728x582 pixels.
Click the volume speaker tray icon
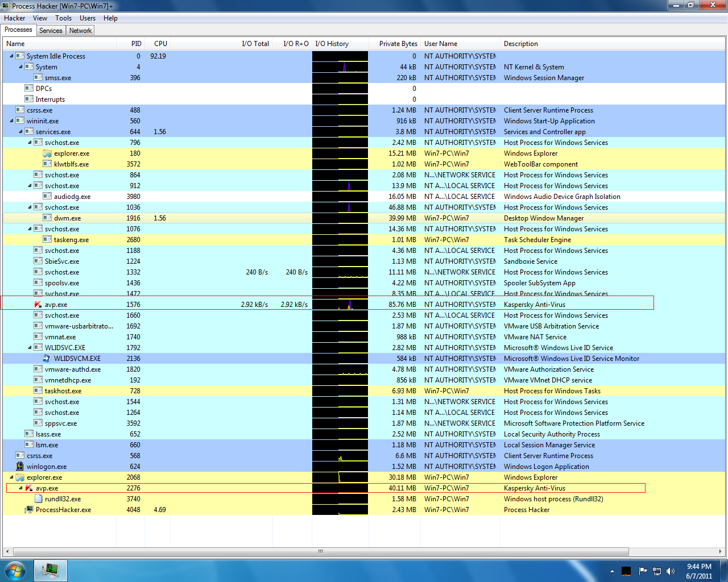[x=671, y=571]
